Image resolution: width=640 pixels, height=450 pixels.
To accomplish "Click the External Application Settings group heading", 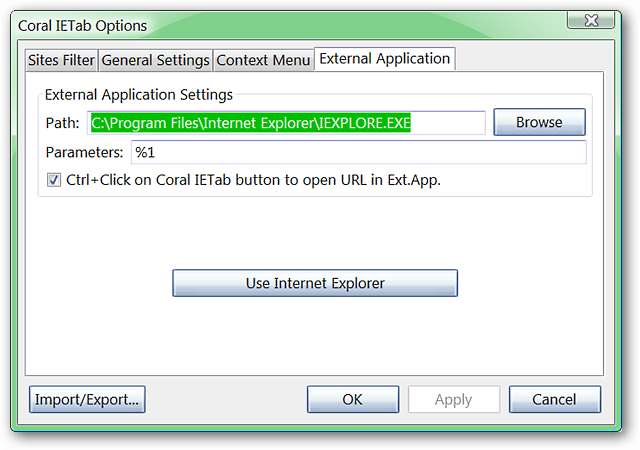I will [x=139, y=95].
